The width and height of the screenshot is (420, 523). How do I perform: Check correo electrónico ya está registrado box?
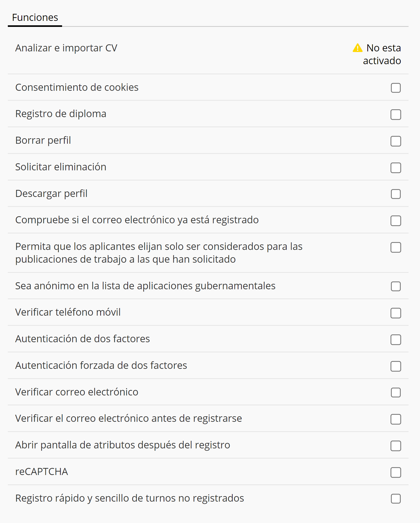point(395,221)
